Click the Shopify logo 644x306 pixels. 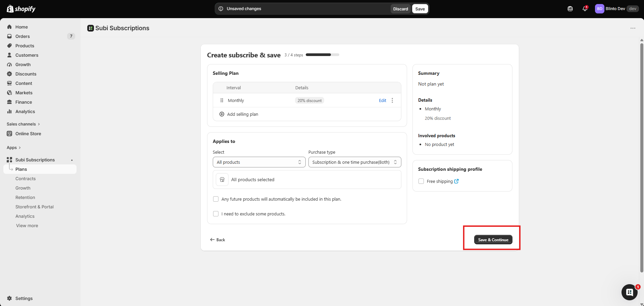coord(21,9)
